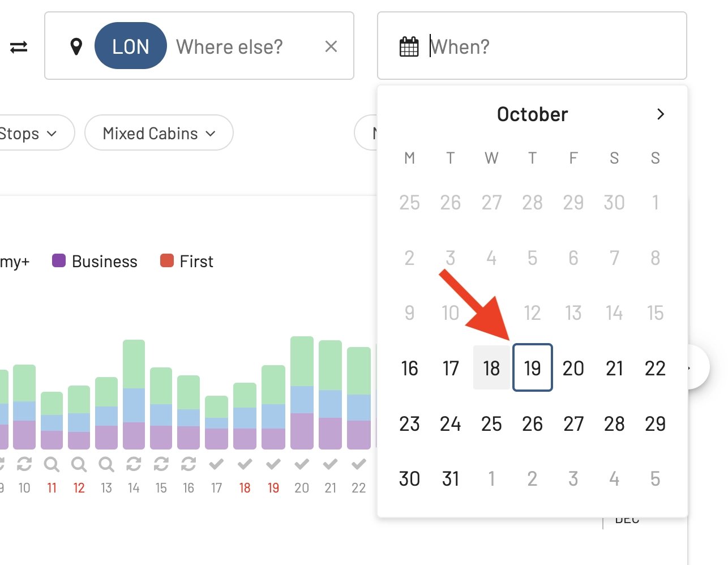Click the swap origin and destination arrows icon
Screen dimensions: 728x565
click(x=19, y=46)
